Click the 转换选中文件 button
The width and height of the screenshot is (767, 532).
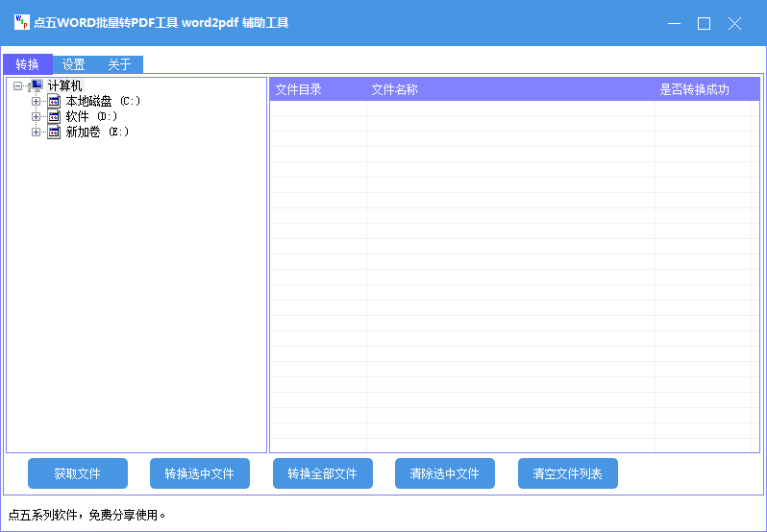pyautogui.click(x=200, y=473)
